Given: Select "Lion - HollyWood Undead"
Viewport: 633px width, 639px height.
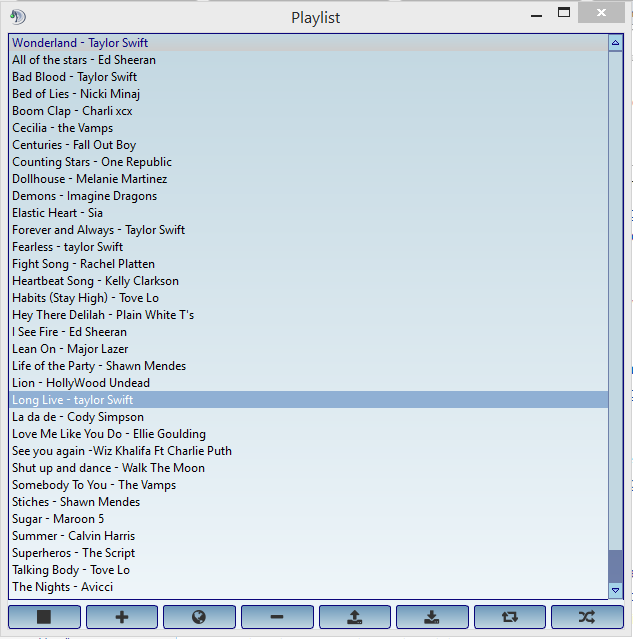Looking at the screenshot, I should click(308, 383).
